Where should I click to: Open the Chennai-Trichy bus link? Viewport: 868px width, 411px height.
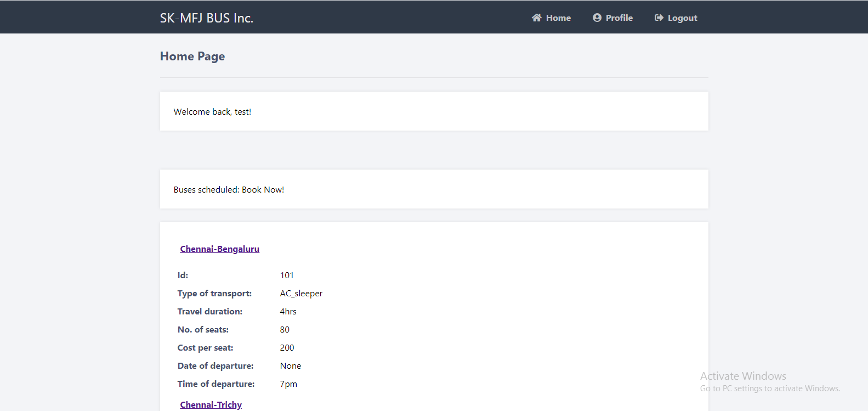pyautogui.click(x=211, y=404)
